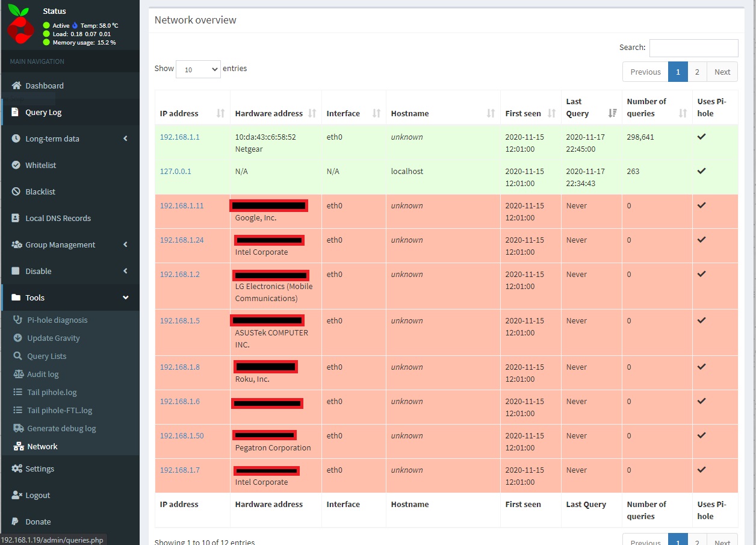The width and height of the screenshot is (756, 545).
Task: Click the Update Gravity download-arrow icon
Action: [17, 338]
